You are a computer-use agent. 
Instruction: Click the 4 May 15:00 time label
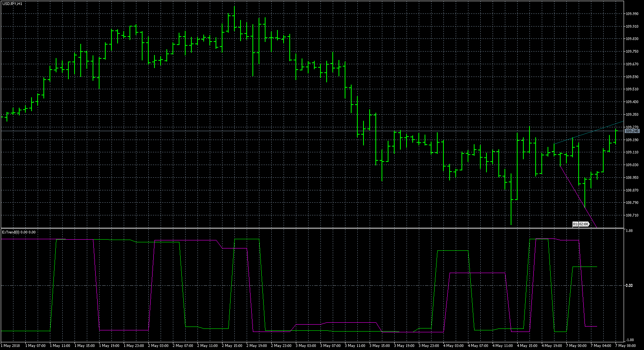527,346
